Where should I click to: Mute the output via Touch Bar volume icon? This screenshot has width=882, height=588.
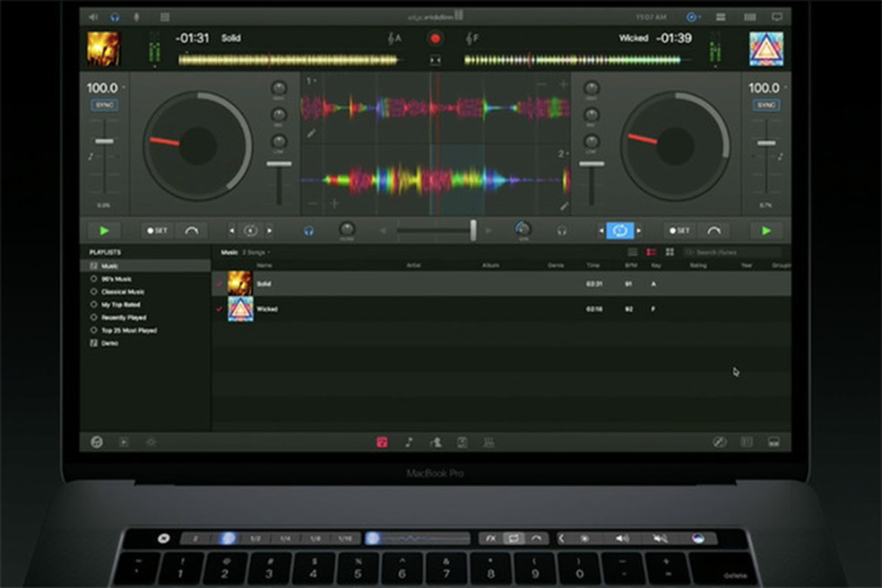[x=660, y=538]
